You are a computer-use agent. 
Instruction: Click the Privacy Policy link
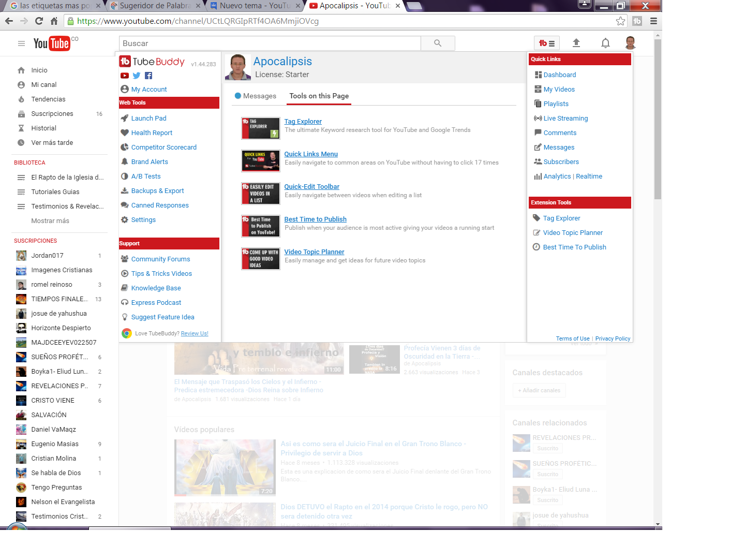click(x=613, y=338)
